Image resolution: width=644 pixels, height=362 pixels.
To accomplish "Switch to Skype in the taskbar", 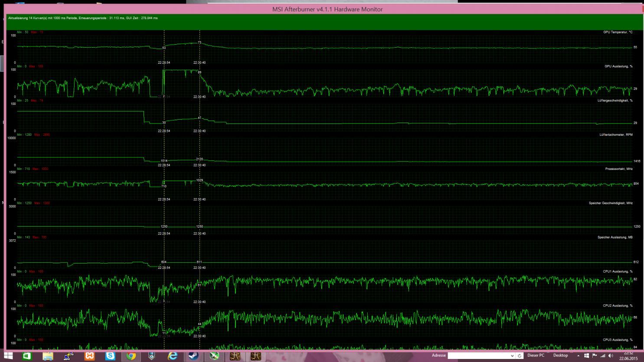I will 110,356.
